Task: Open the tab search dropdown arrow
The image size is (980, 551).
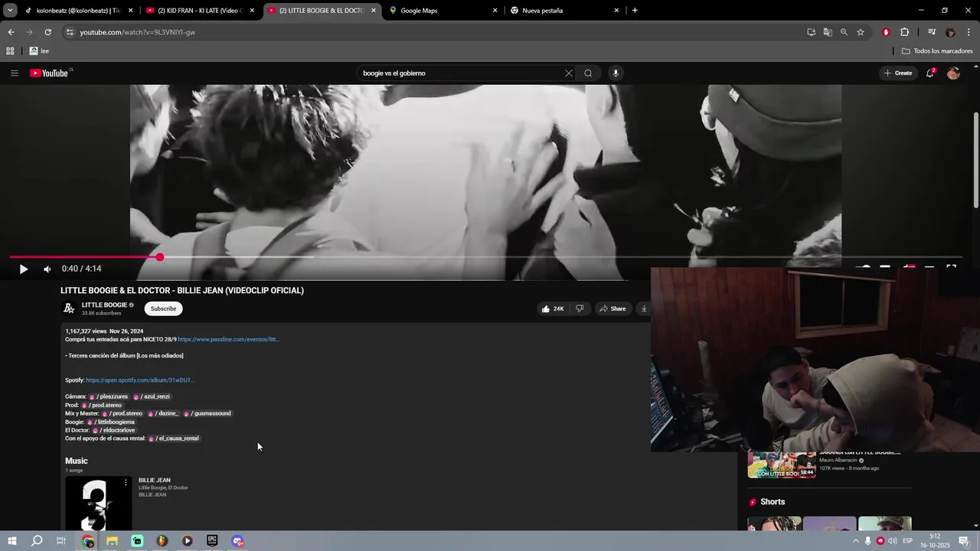Action: (10, 11)
